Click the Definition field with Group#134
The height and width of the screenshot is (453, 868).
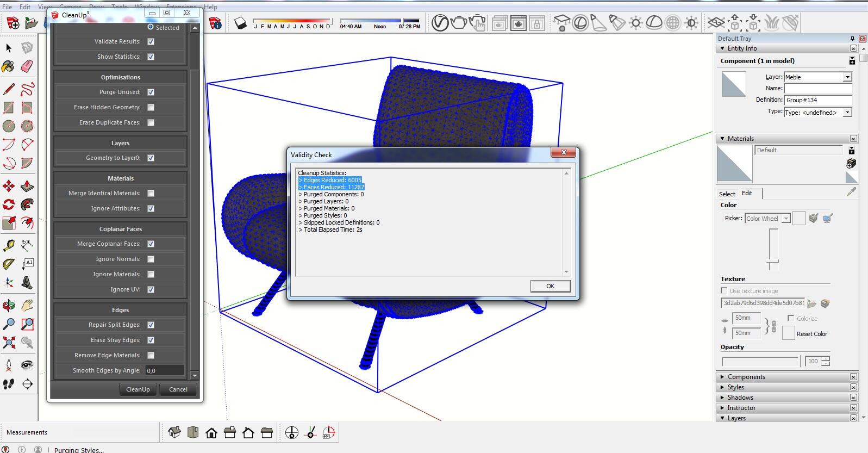coord(817,100)
